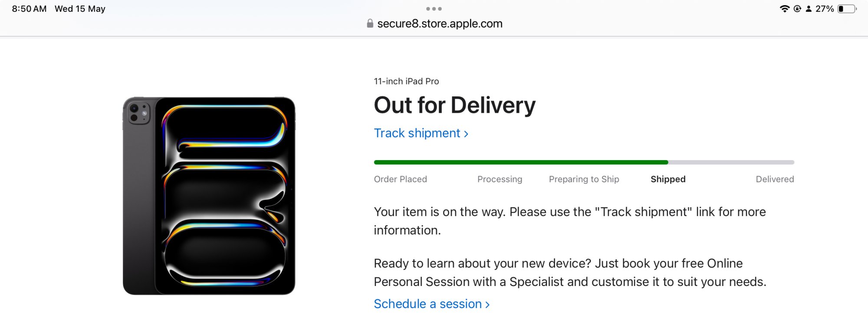This screenshot has width=868, height=332.
Task: Tap the Wi-Fi status icon
Action: 784,9
